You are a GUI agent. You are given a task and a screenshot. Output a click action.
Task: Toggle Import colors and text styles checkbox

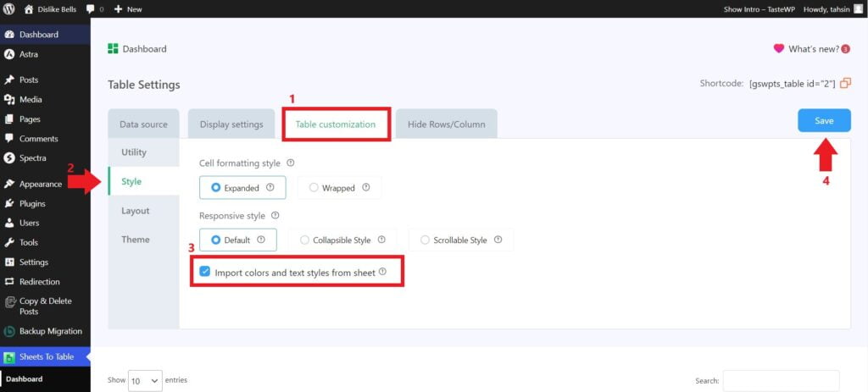(205, 272)
